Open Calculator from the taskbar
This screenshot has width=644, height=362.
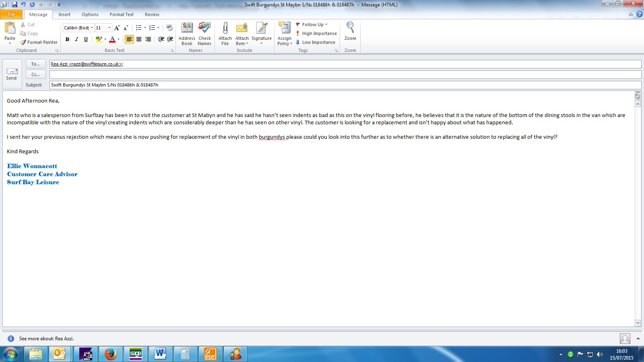click(x=185, y=354)
